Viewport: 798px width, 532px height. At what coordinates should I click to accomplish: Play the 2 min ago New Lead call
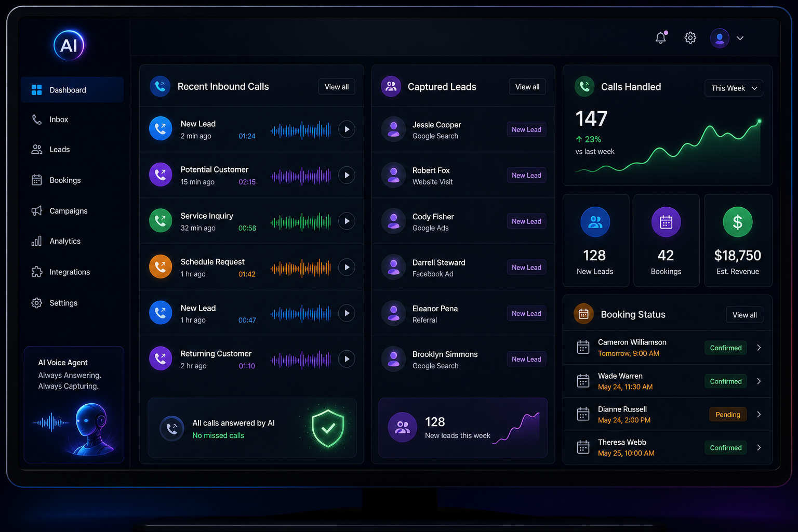click(x=347, y=129)
